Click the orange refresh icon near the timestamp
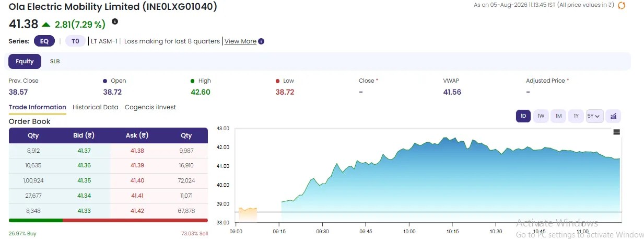This screenshot has width=644, height=239. pos(621,5)
